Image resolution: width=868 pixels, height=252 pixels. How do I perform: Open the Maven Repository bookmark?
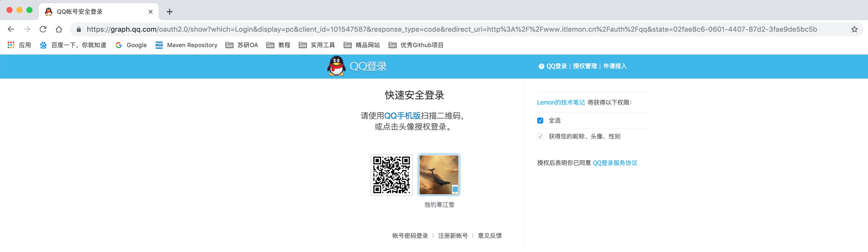click(186, 45)
